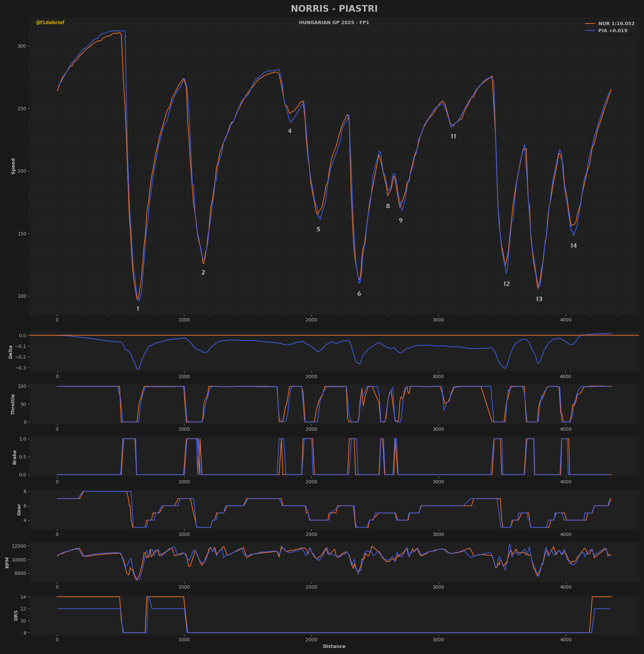Select the corner 13 marker on speed trace

[x=539, y=299]
